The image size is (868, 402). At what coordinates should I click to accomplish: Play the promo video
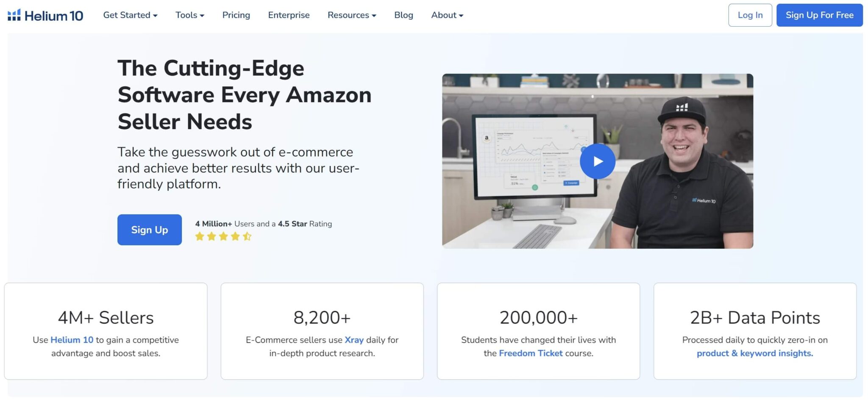[598, 161]
